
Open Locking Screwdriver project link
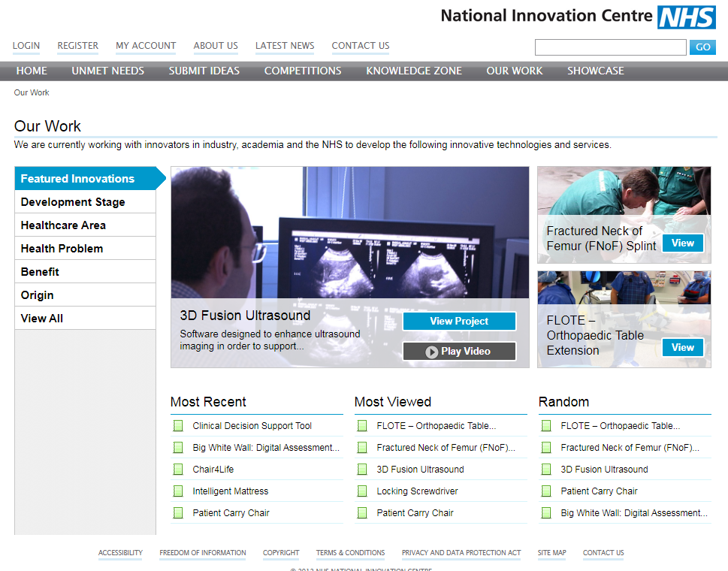coord(417,491)
